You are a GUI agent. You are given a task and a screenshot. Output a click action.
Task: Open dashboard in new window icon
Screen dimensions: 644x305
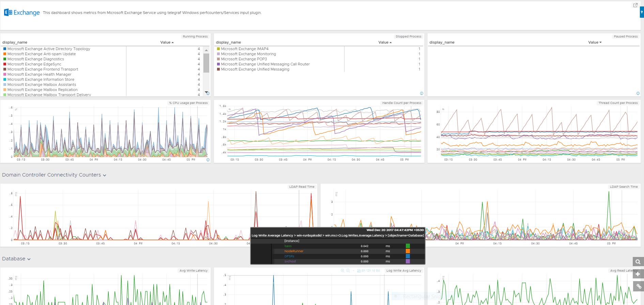(x=635, y=5)
